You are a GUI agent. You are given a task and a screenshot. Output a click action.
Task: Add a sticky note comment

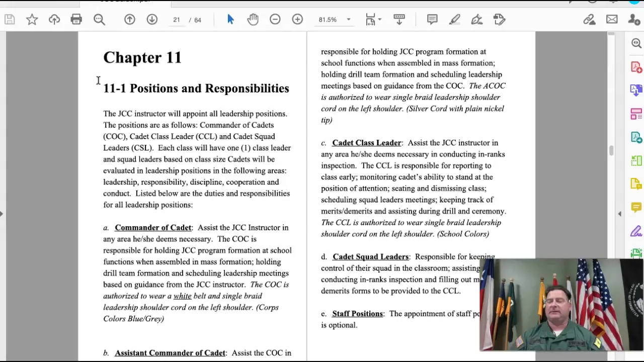[x=432, y=20]
